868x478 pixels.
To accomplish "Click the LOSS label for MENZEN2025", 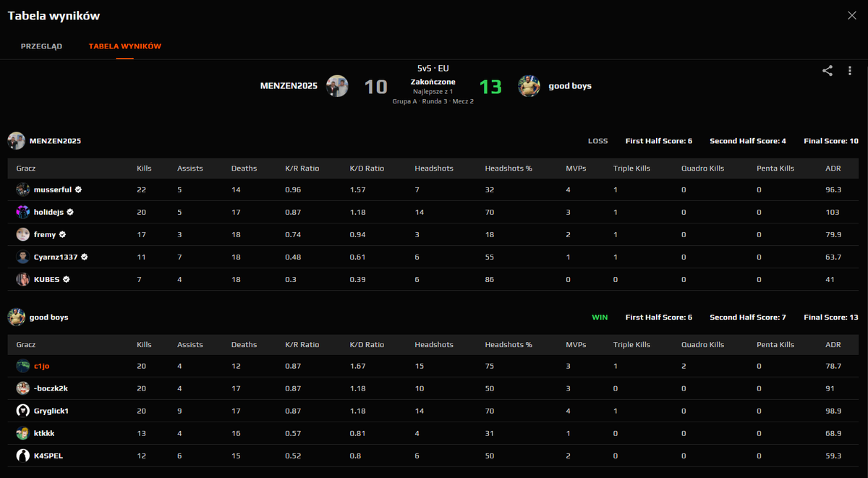I will [598, 141].
